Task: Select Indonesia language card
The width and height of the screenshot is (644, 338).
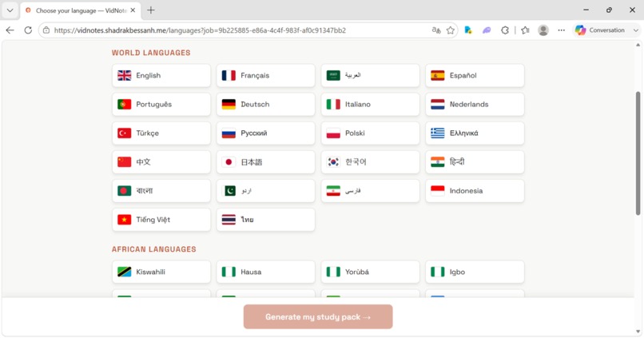Action: (x=475, y=190)
